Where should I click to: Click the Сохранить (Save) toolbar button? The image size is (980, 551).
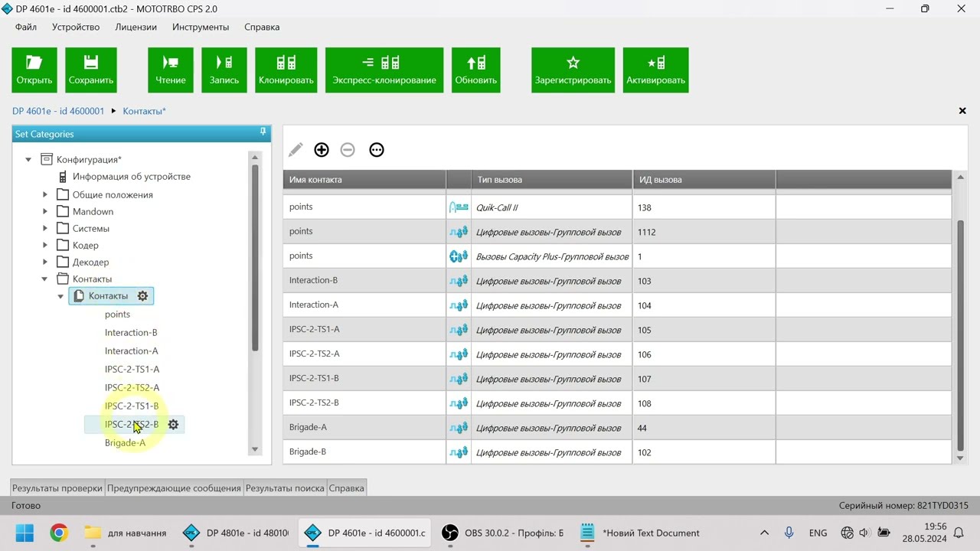click(x=91, y=70)
